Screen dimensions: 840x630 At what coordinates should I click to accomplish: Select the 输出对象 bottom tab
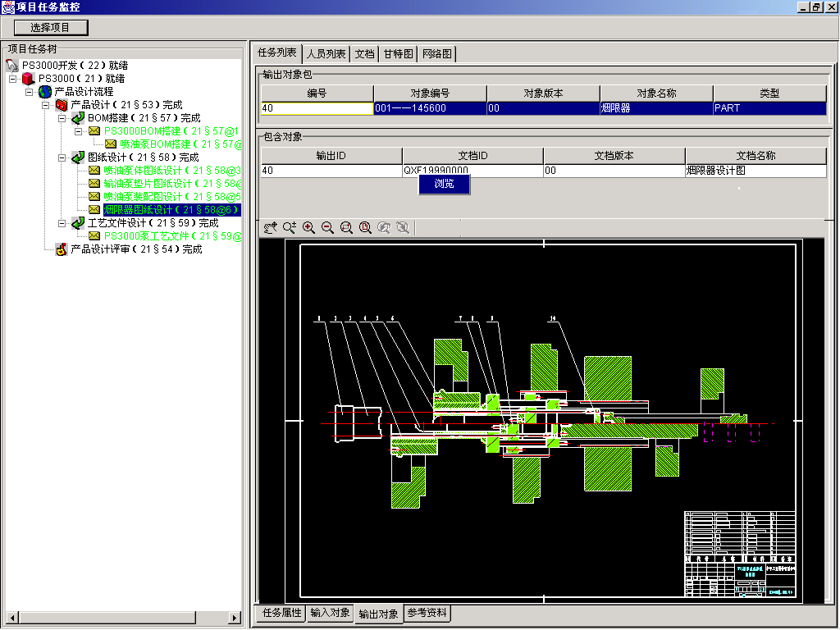pos(378,614)
